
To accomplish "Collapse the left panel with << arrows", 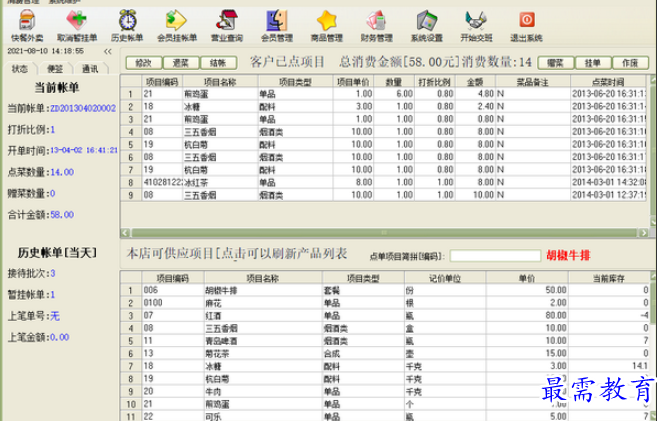I will [108, 52].
